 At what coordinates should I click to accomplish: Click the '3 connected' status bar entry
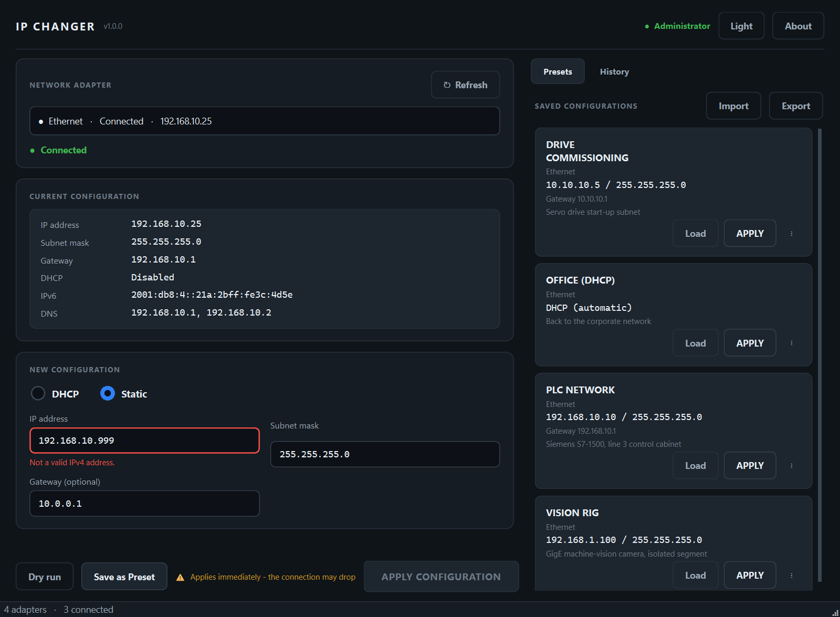click(x=88, y=610)
